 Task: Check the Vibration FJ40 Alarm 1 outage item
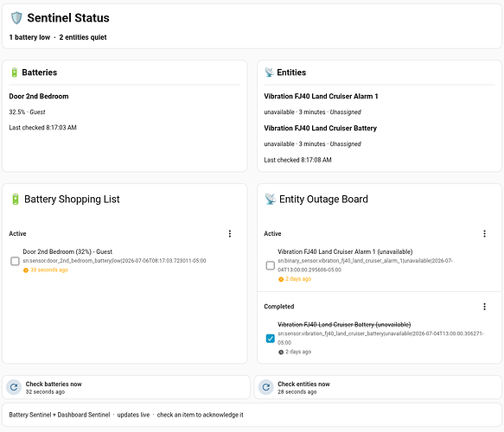tap(271, 265)
